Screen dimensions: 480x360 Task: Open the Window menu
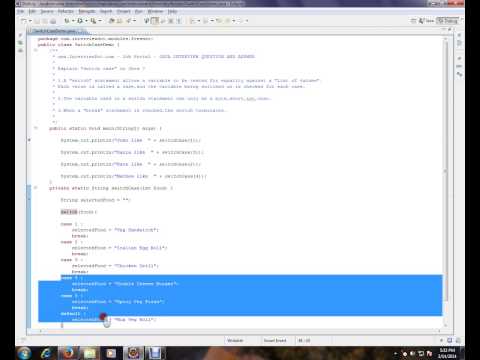pos(155,11)
